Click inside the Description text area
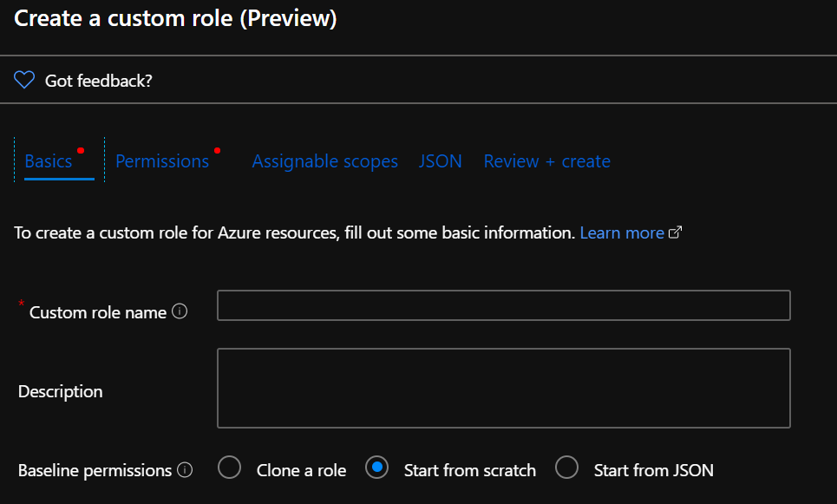Image resolution: width=837 pixels, height=504 pixels. (x=503, y=388)
